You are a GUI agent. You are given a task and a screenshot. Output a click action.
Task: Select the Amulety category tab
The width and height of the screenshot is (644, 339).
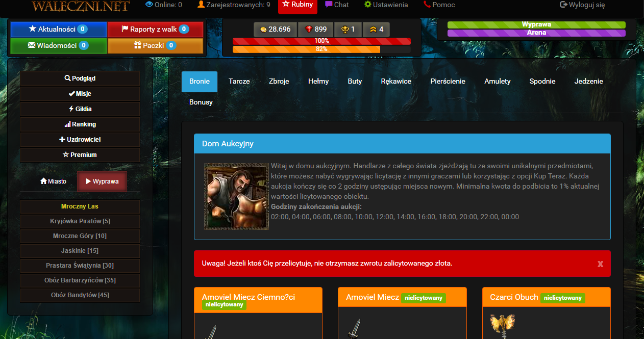[498, 82]
